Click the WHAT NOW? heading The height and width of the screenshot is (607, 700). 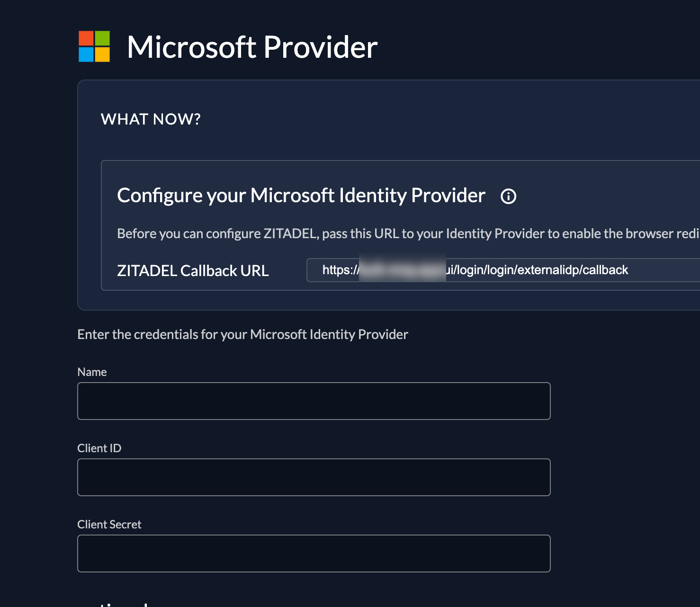(151, 119)
